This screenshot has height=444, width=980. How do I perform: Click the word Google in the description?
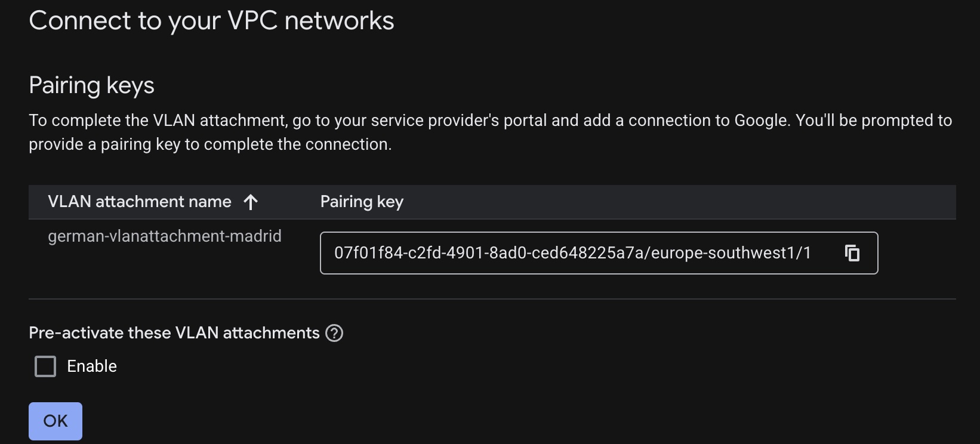pos(762,121)
